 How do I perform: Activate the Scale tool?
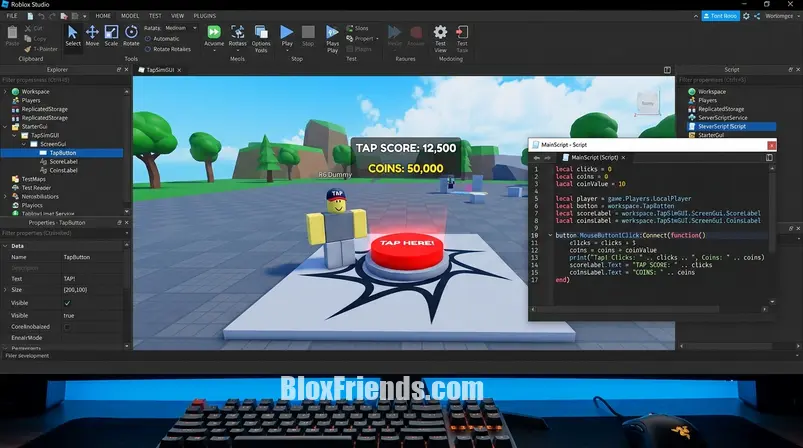pos(111,36)
